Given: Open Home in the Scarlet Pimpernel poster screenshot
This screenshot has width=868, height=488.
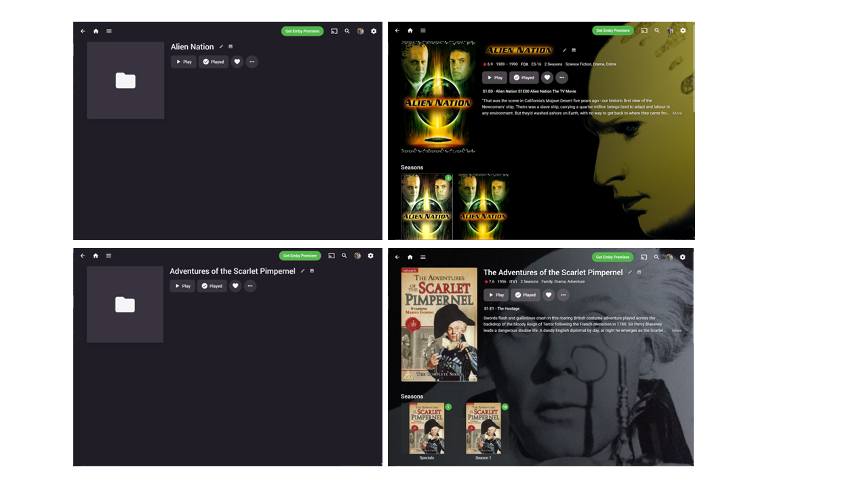Looking at the screenshot, I should click(410, 257).
